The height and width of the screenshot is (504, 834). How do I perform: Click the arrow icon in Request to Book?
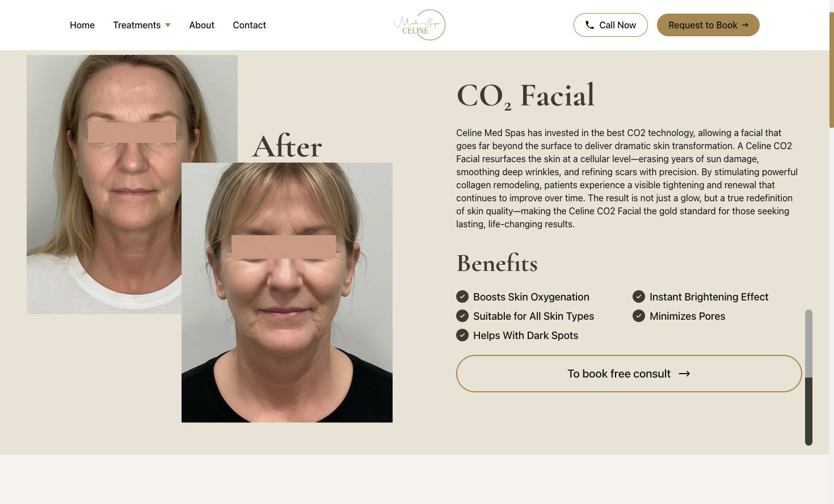point(745,25)
